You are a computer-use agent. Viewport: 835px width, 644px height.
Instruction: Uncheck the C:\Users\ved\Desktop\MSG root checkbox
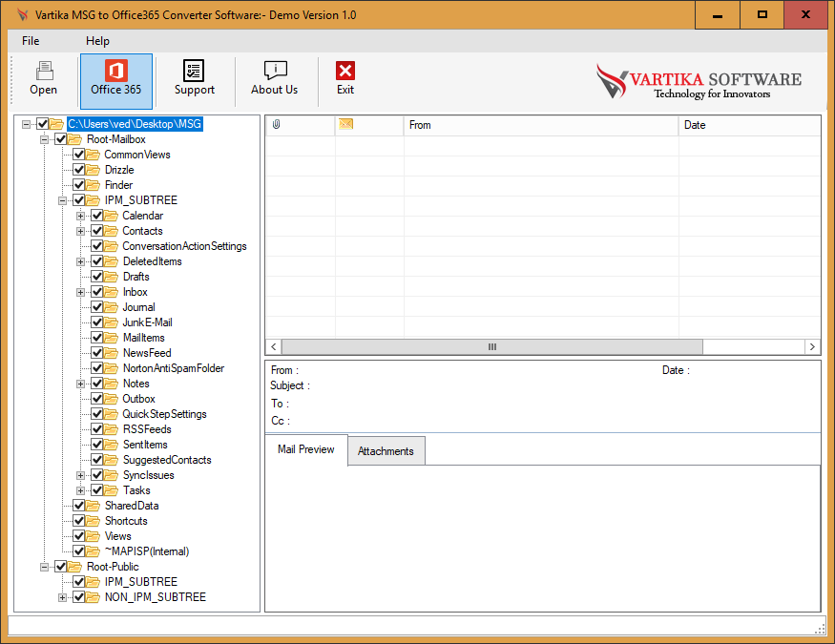point(43,124)
